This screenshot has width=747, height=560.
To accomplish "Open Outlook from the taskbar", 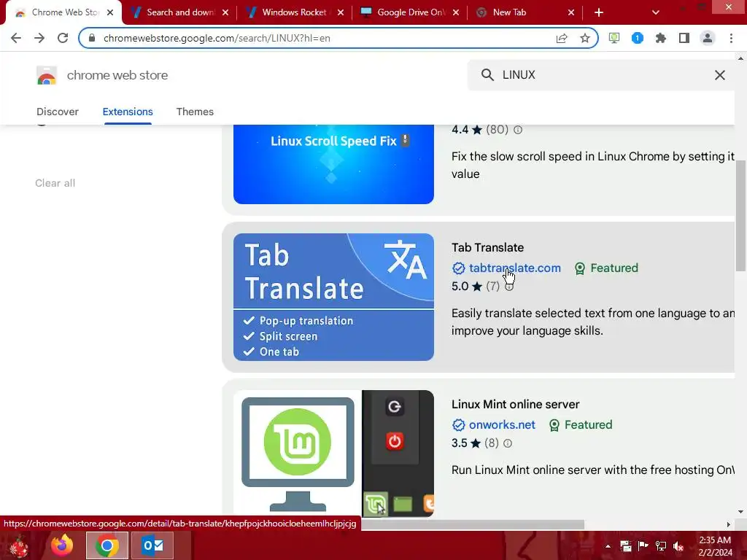I will [x=152, y=545].
